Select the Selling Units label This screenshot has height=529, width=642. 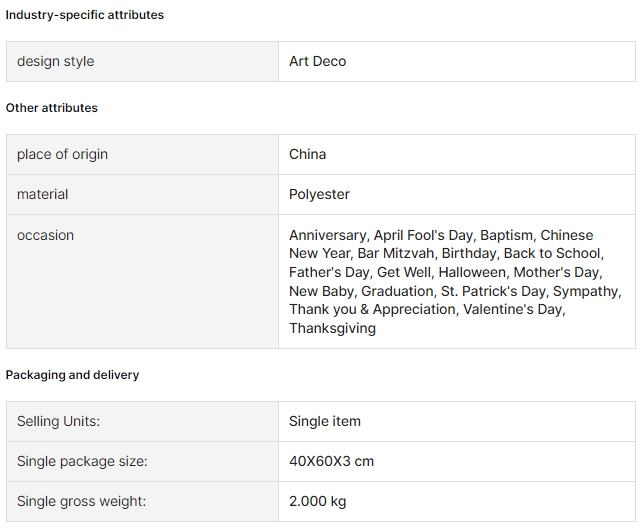[x=59, y=421]
